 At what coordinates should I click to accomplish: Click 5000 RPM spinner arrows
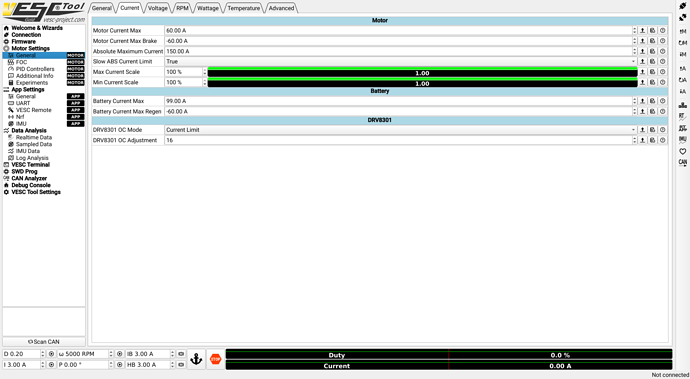[x=111, y=354]
